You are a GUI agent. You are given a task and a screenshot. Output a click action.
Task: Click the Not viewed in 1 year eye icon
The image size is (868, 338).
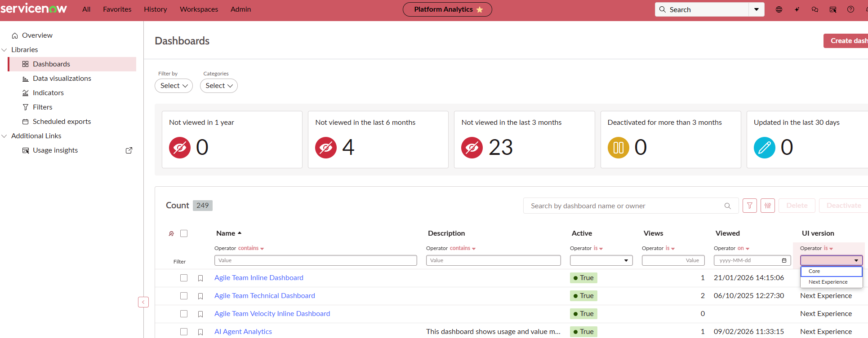tap(180, 148)
